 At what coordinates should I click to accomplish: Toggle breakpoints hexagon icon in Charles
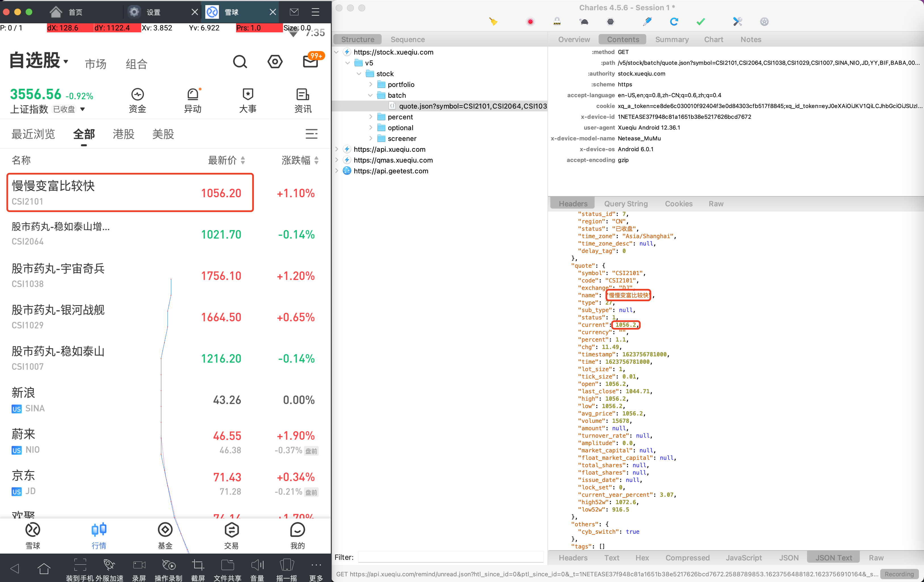(610, 22)
